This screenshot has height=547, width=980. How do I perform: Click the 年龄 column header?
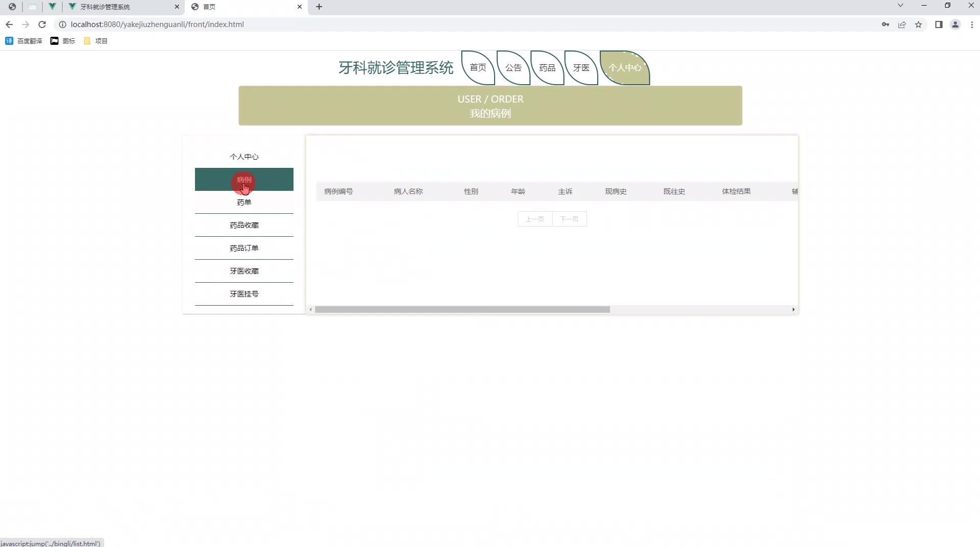pyautogui.click(x=518, y=191)
